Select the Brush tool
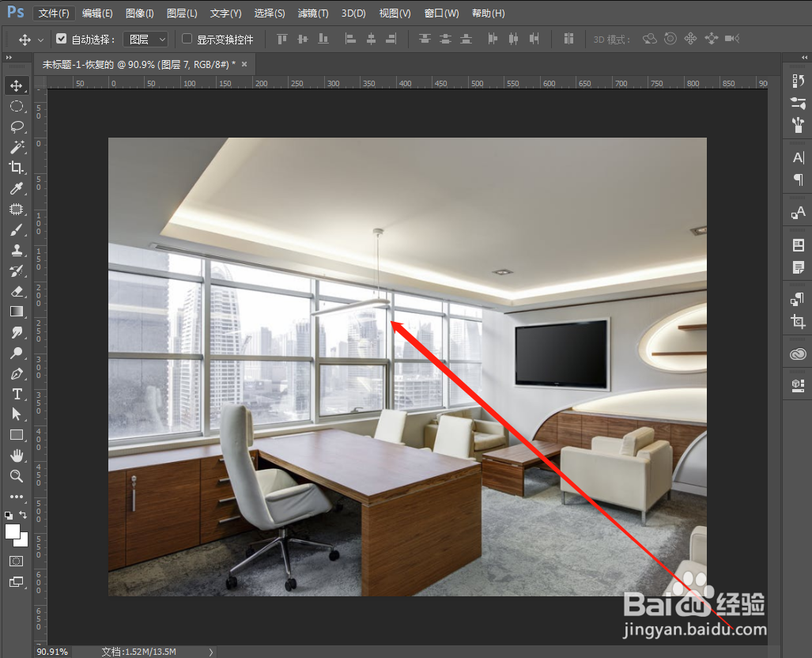Viewport: 812px width, 658px height. point(17,229)
